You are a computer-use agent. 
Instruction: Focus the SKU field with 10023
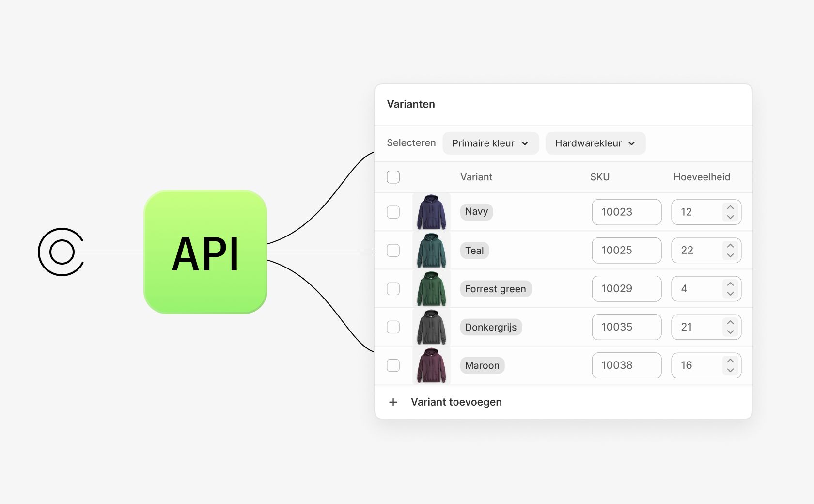[x=626, y=212]
